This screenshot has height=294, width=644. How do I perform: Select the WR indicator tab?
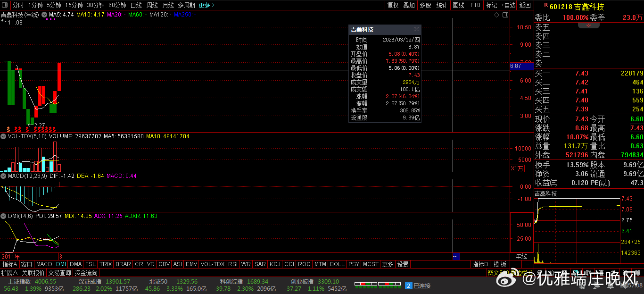(246, 264)
